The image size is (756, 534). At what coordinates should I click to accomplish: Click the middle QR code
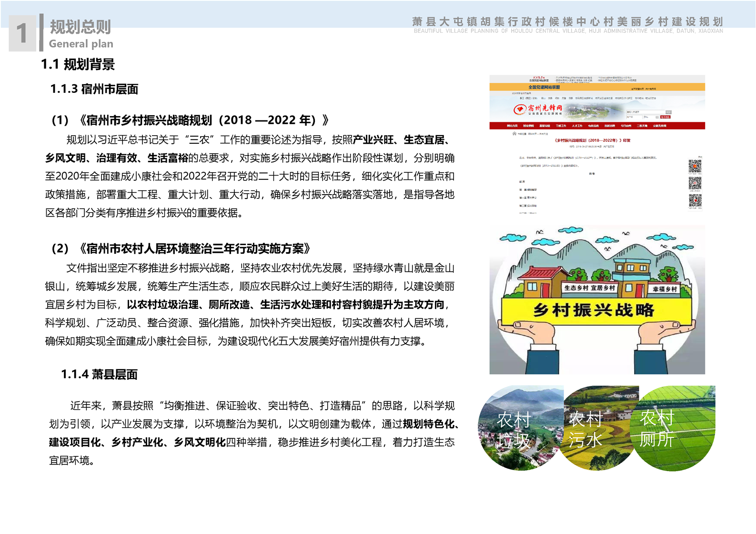pyautogui.click(x=695, y=183)
